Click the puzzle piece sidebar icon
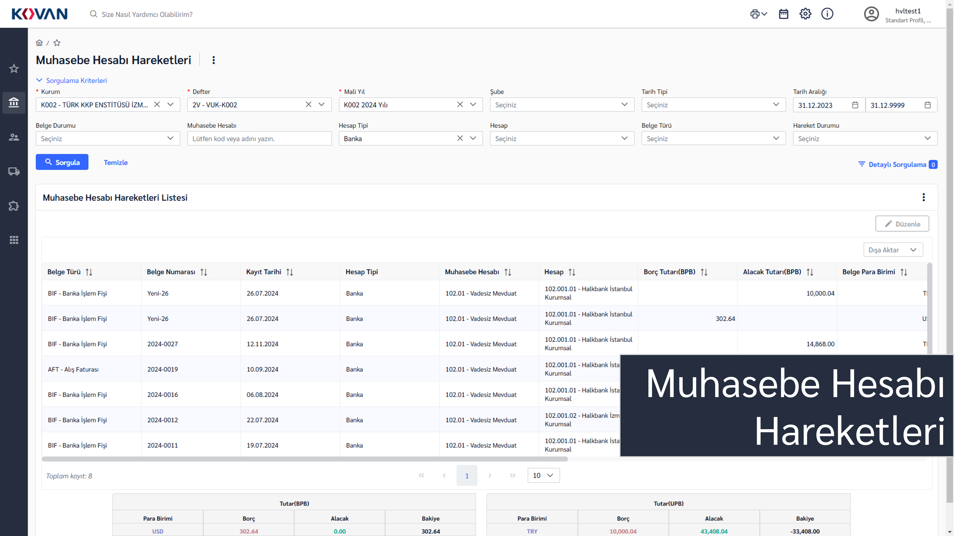 14,206
